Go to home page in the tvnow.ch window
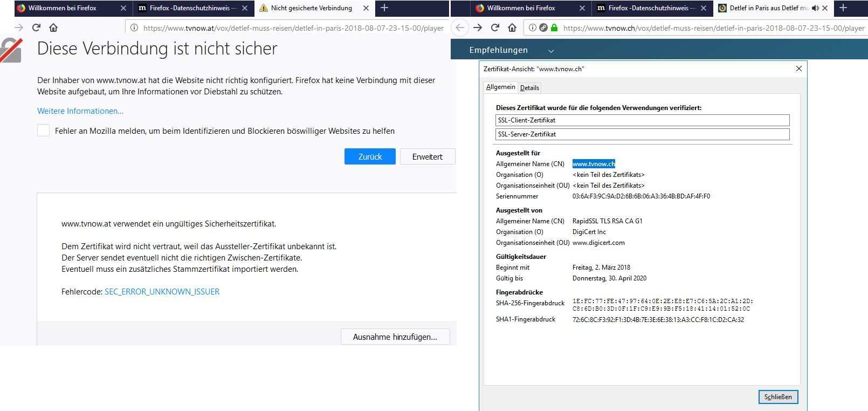This screenshot has height=411, width=868. (x=512, y=28)
